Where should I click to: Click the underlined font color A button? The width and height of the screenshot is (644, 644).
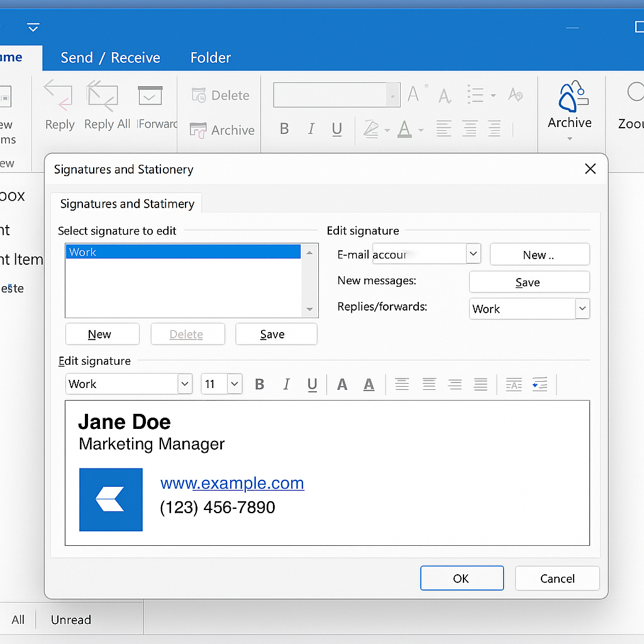369,384
